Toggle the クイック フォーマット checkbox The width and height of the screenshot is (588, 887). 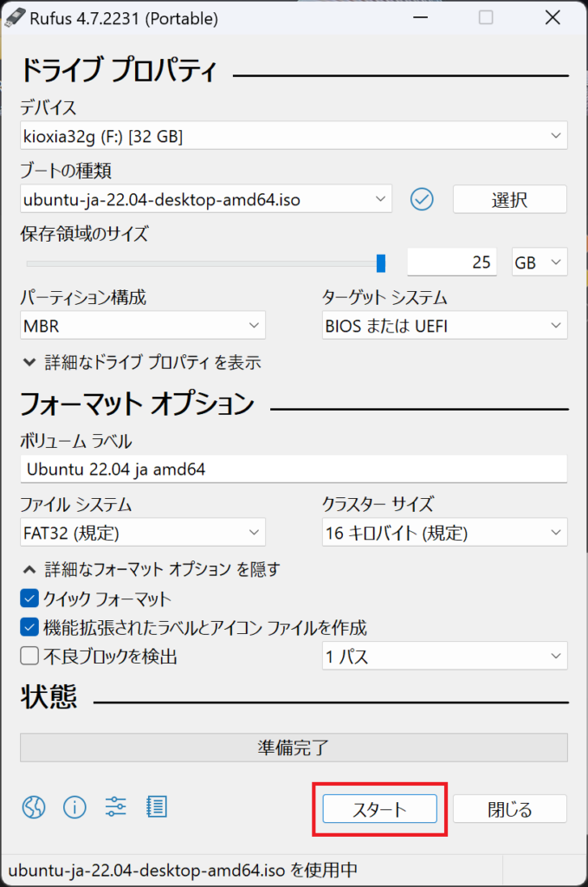pyautogui.click(x=29, y=599)
